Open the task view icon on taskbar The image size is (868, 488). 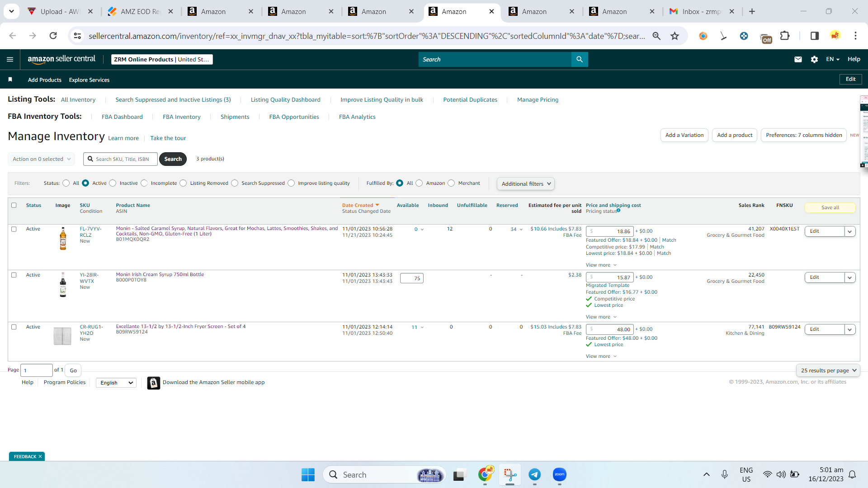click(x=459, y=474)
